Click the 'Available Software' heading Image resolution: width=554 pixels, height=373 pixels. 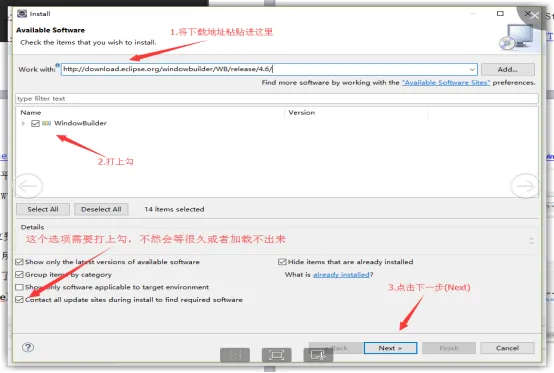pos(51,30)
